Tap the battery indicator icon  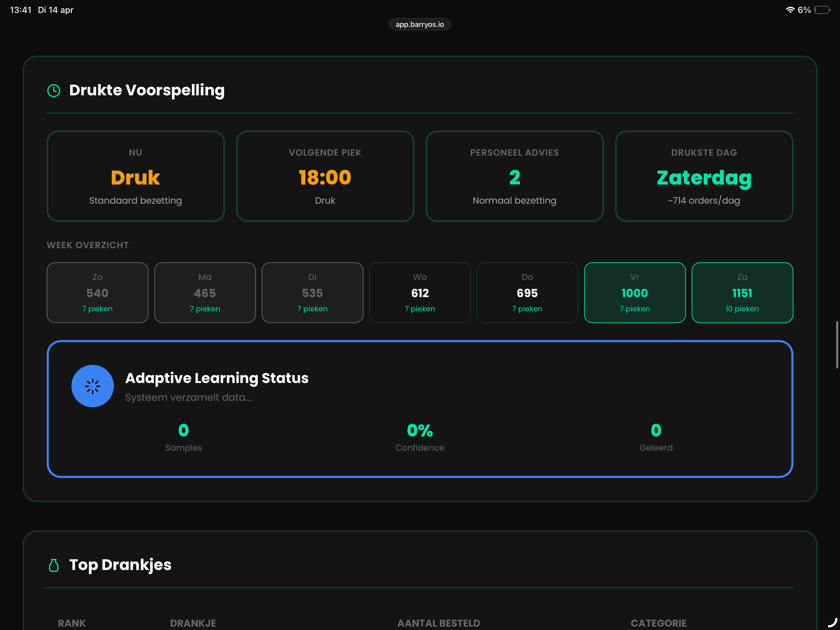822,10
